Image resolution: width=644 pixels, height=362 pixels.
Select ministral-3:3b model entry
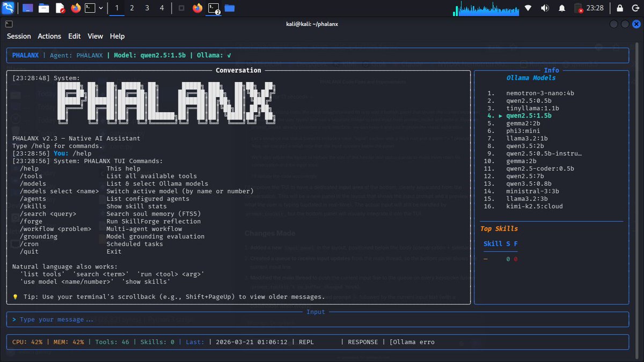click(x=532, y=190)
